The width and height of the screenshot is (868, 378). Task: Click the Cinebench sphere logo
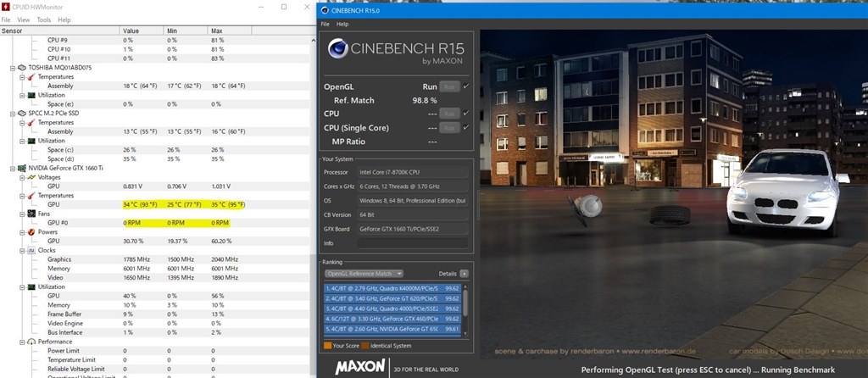(x=337, y=48)
